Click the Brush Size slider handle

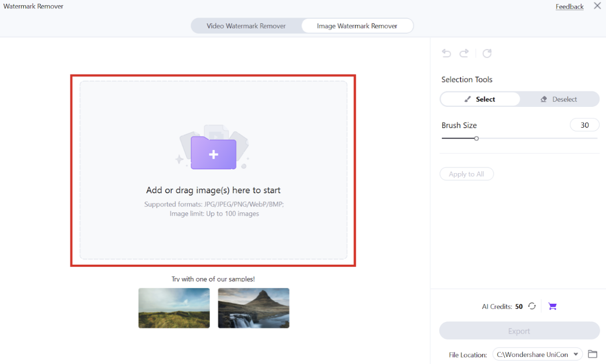(x=476, y=138)
